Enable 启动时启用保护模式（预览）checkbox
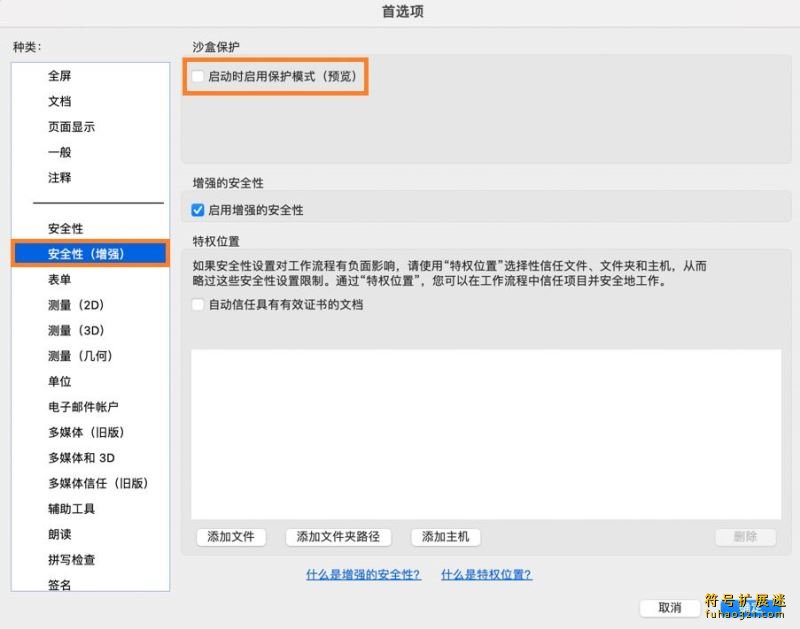This screenshot has width=800, height=629. pos(197,77)
